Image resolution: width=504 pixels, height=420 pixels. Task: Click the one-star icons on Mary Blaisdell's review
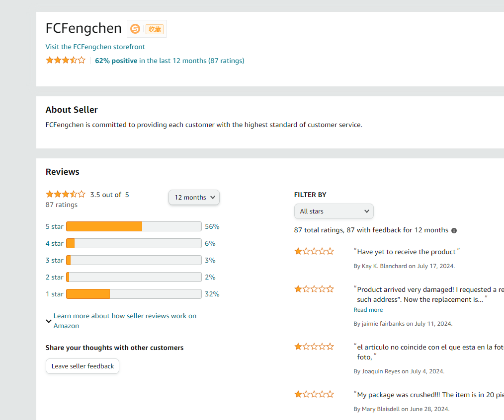[314, 394]
